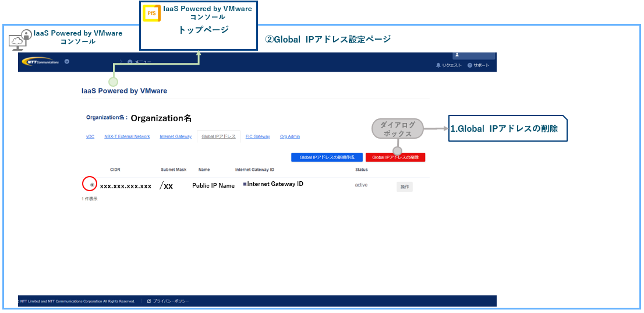The image size is (644, 313).
Task: Switch to the vDC tab
Action: 90,136
